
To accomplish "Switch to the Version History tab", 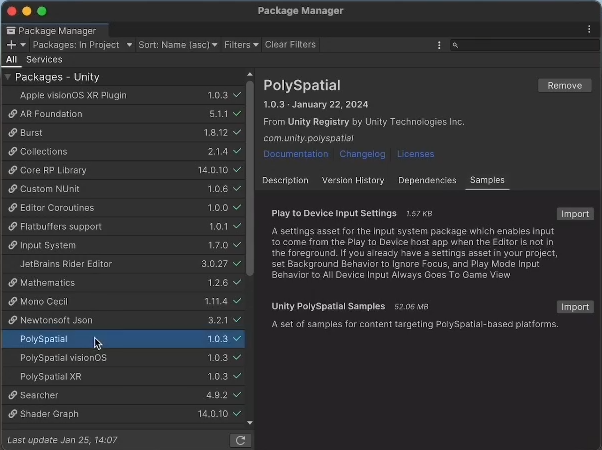I will point(352,181).
